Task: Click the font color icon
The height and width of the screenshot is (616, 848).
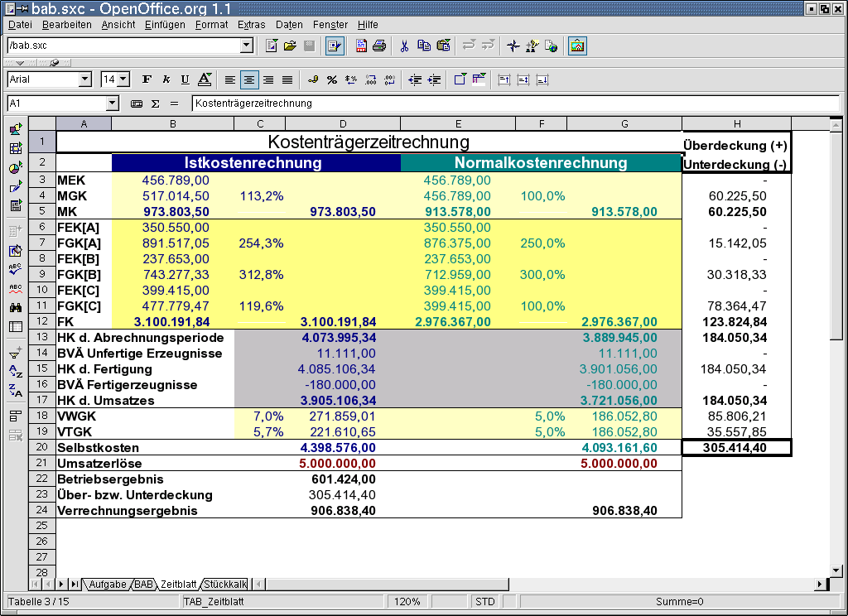Action: 205,79
